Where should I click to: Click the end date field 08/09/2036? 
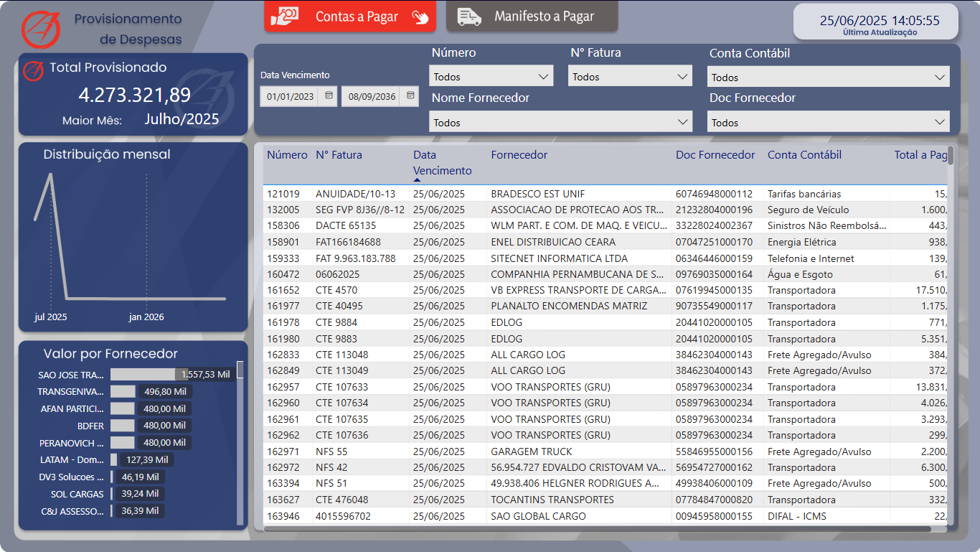point(372,96)
